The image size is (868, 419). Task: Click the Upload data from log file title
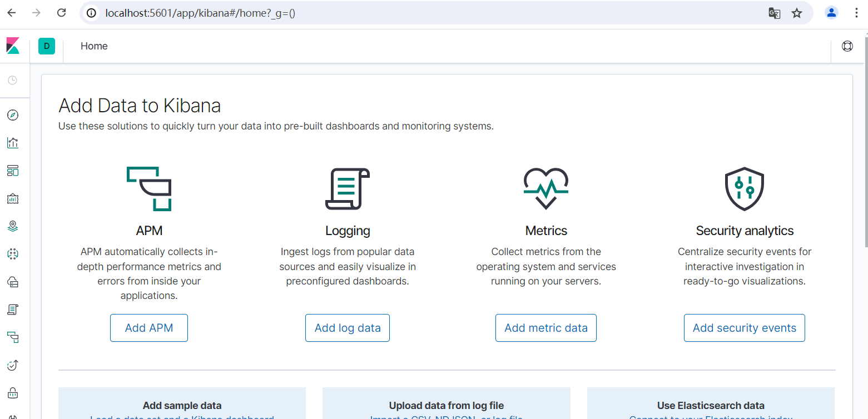click(x=447, y=406)
